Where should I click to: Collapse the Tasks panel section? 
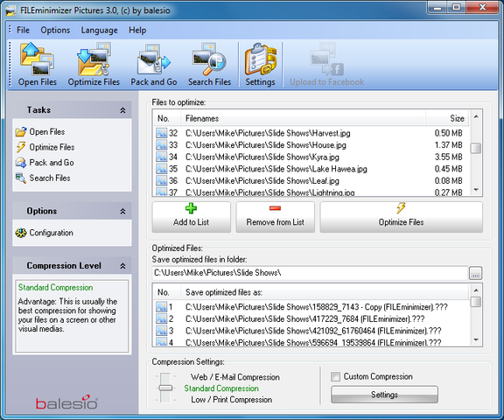click(x=122, y=110)
